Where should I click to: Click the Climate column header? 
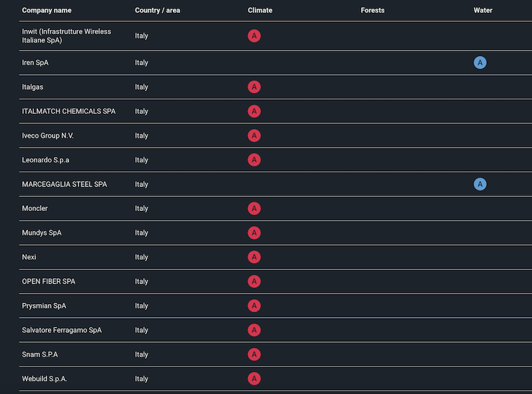point(260,11)
